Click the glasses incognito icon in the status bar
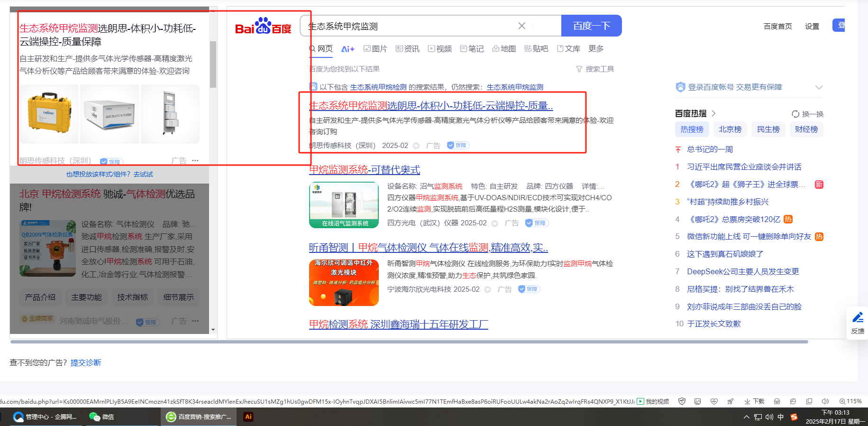The height and width of the screenshot is (426, 868). click(777, 401)
